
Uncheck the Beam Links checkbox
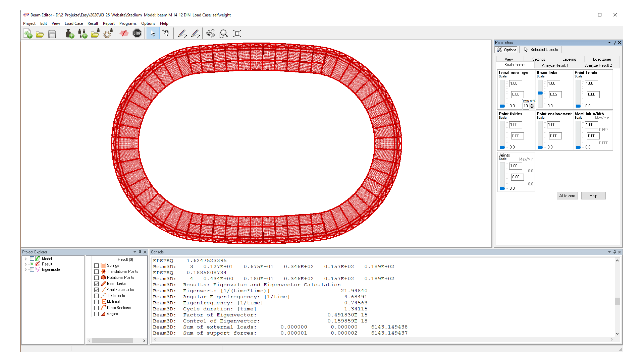pyautogui.click(x=97, y=284)
